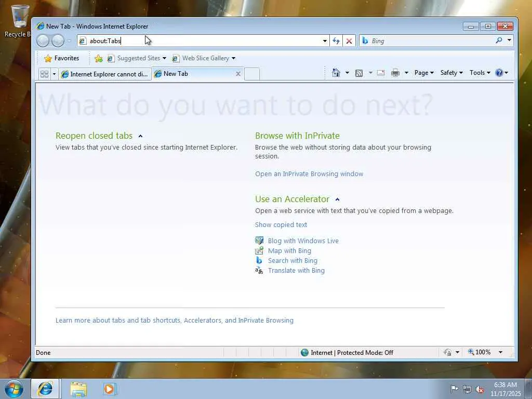The width and height of the screenshot is (532, 399).
Task: Open Learn more about tabs link
Action: pyautogui.click(x=175, y=320)
